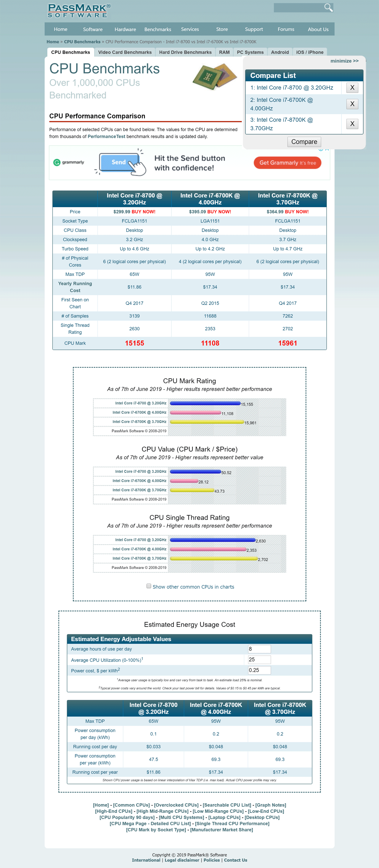Click Legal disclaimer footer link
Image resolution: width=379 pixels, height=868 pixels.
coord(182,860)
